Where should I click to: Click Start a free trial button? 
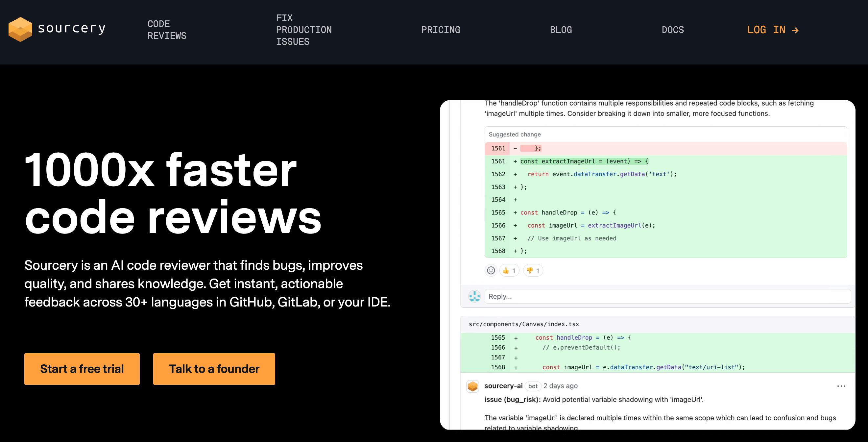82,369
